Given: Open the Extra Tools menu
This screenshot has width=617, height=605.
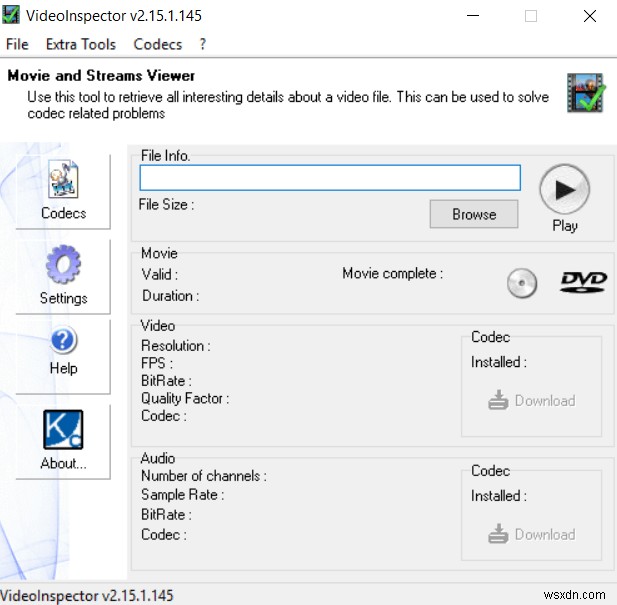Looking at the screenshot, I should coord(81,44).
